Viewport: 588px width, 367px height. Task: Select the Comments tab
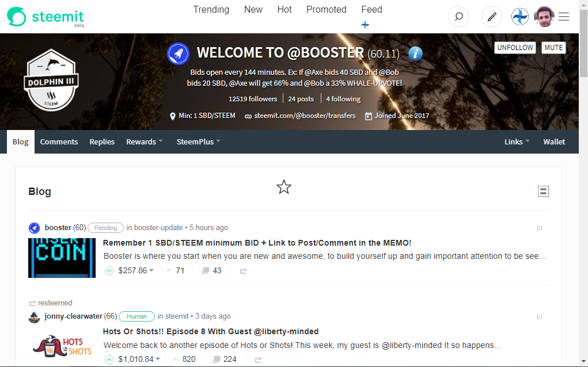[59, 142]
